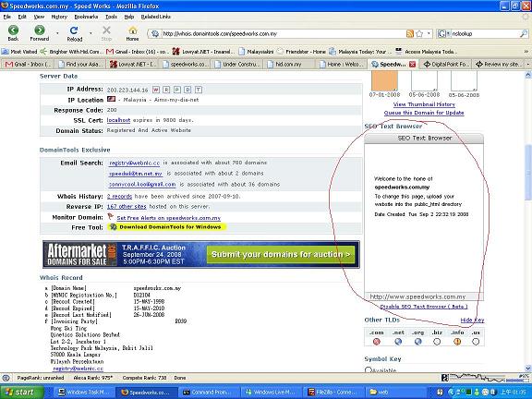Switch to FileZilla in the taskbar
This screenshot has width=532, height=399.
pyautogui.click(x=333, y=393)
